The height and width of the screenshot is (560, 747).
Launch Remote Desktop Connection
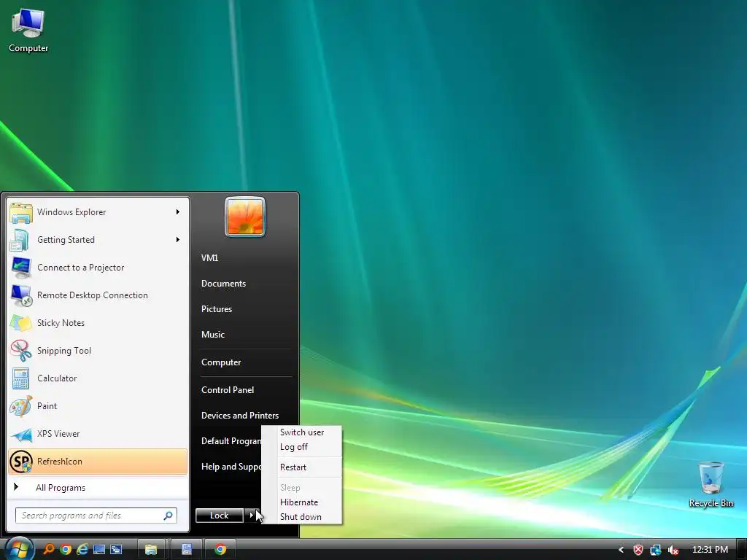tap(98, 295)
